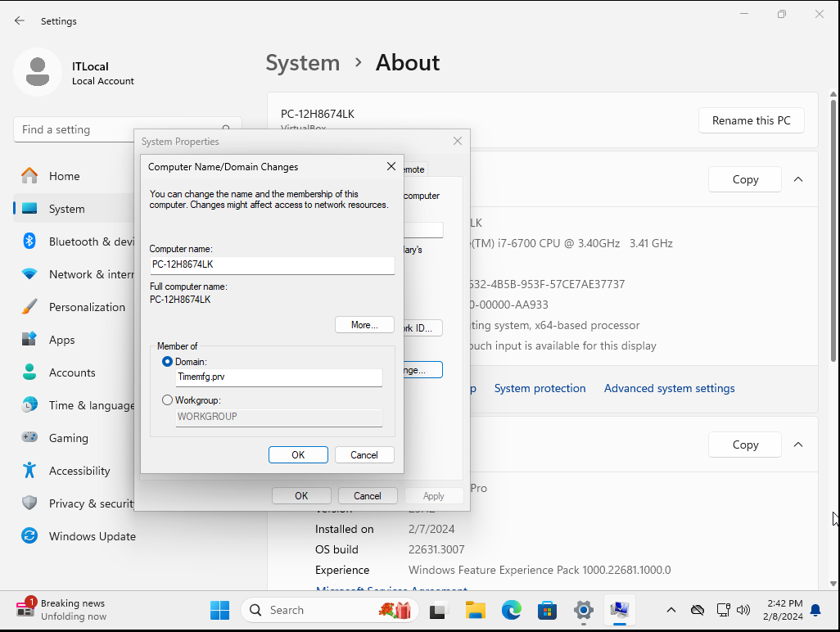Open the Breaking news widget
Image resolution: width=840 pixels, height=632 pixels.
61,610
